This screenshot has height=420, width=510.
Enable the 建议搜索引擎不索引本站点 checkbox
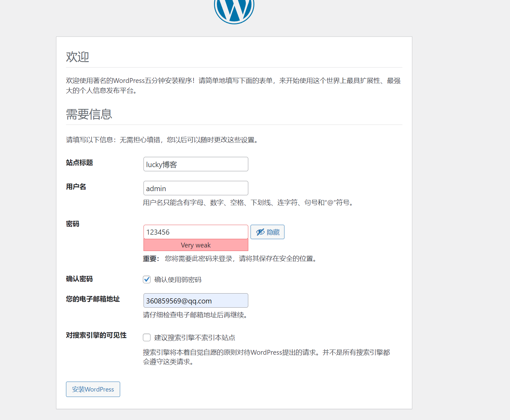tap(147, 337)
